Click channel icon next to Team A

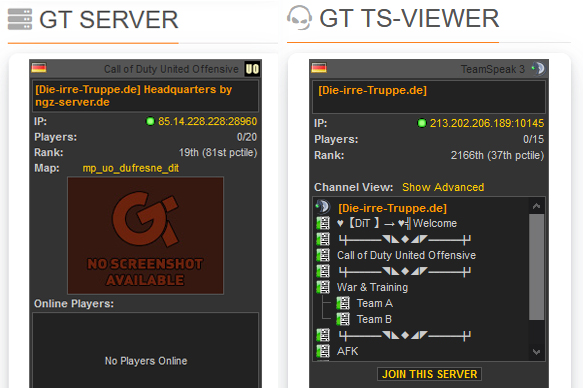[x=343, y=303]
